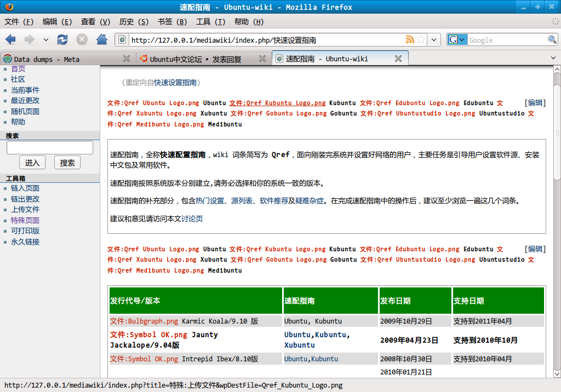Close the 速配指南 - Ubuntu-wiki tab

click(x=398, y=59)
